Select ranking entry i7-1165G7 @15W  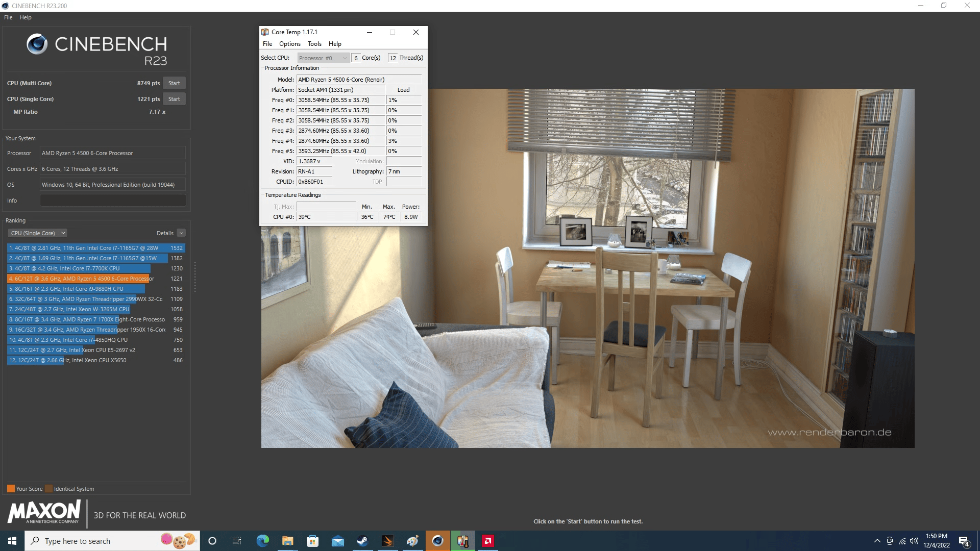click(x=95, y=258)
